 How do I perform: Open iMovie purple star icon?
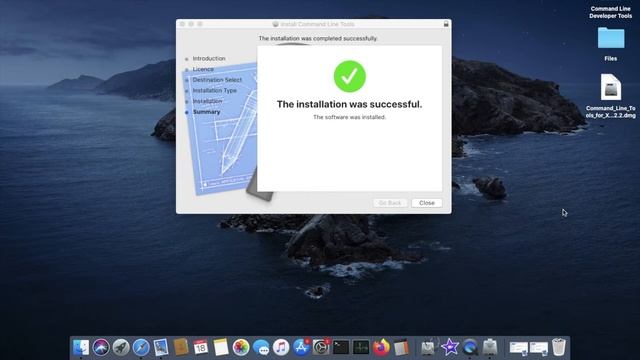pos(450,347)
